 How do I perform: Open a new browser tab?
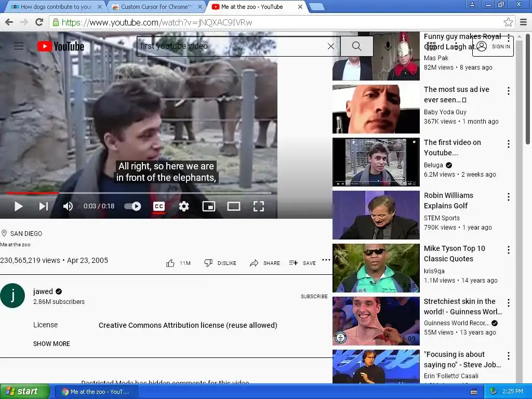[317, 7]
